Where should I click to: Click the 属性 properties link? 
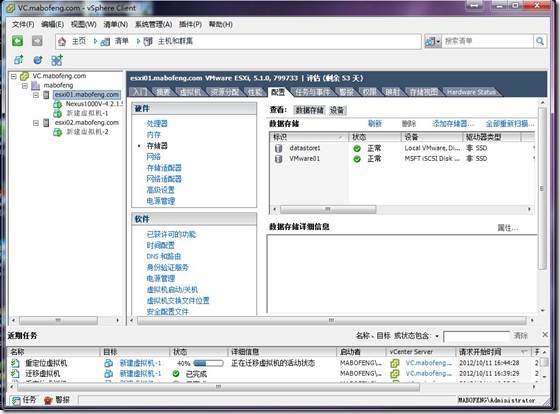[508, 228]
